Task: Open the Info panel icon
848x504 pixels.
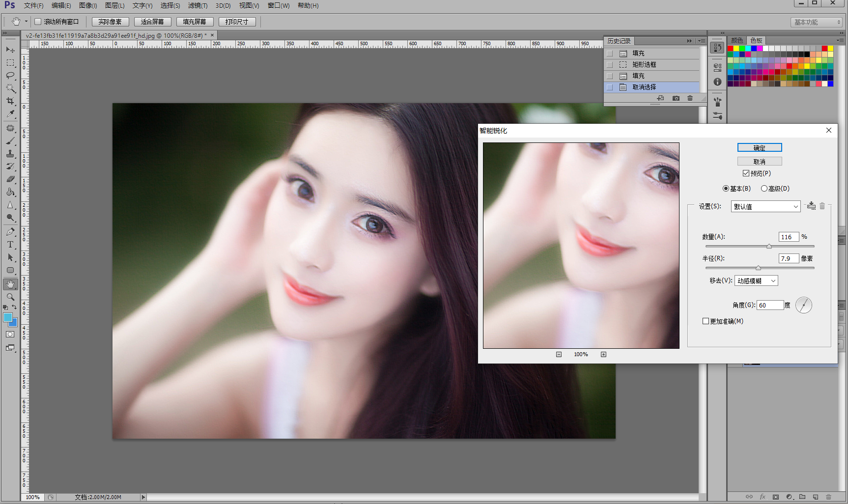Action: (x=717, y=82)
